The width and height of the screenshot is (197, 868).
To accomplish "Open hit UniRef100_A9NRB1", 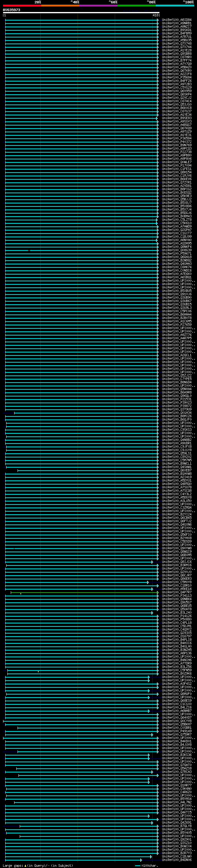I will [x=176, y=23].
